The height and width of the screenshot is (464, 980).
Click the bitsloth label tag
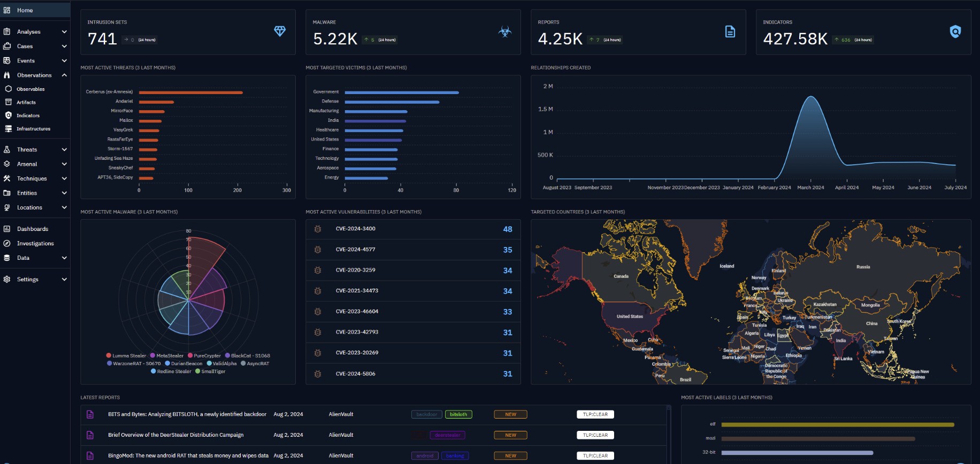pos(458,414)
